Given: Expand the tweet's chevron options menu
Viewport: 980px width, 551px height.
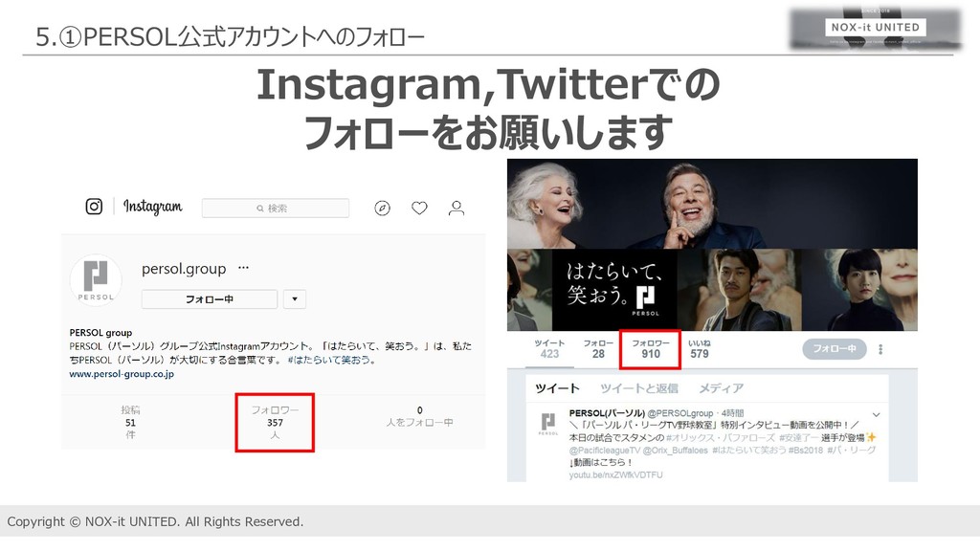Looking at the screenshot, I should tap(877, 414).
